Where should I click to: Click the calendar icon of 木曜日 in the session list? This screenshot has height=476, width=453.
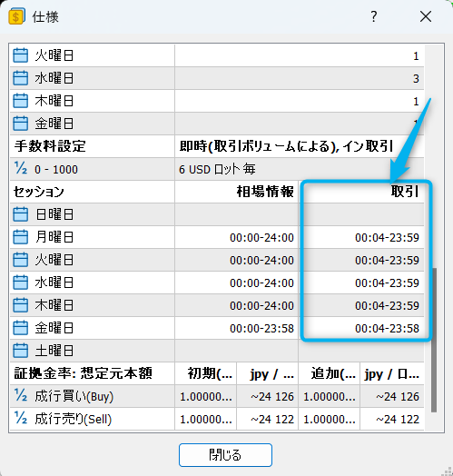(x=20, y=305)
